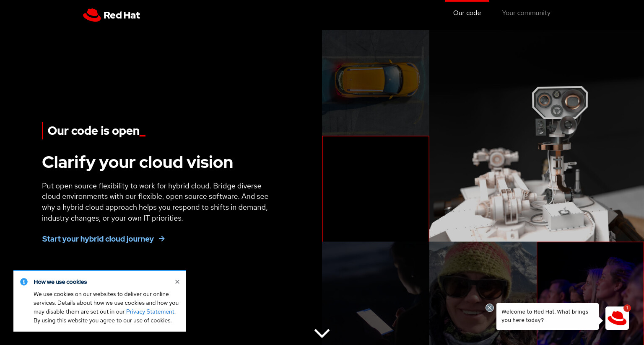Image resolution: width=644 pixels, height=345 pixels.
Task: Click arrow beside hybrid cloud journey link
Action: [162, 239]
